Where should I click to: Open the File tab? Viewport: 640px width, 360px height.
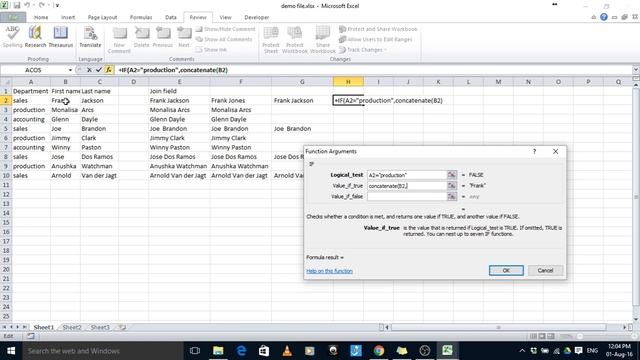point(13,18)
